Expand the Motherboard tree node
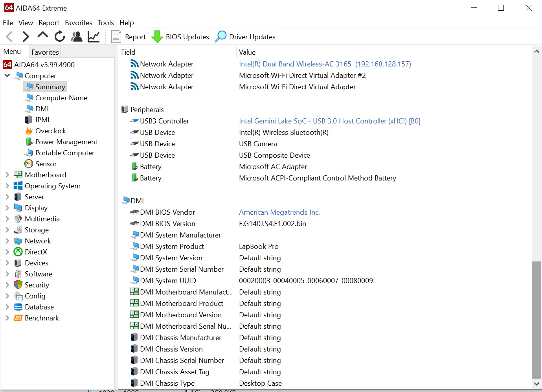This screenshot has height=392, width=542. (x=7, y=175)
